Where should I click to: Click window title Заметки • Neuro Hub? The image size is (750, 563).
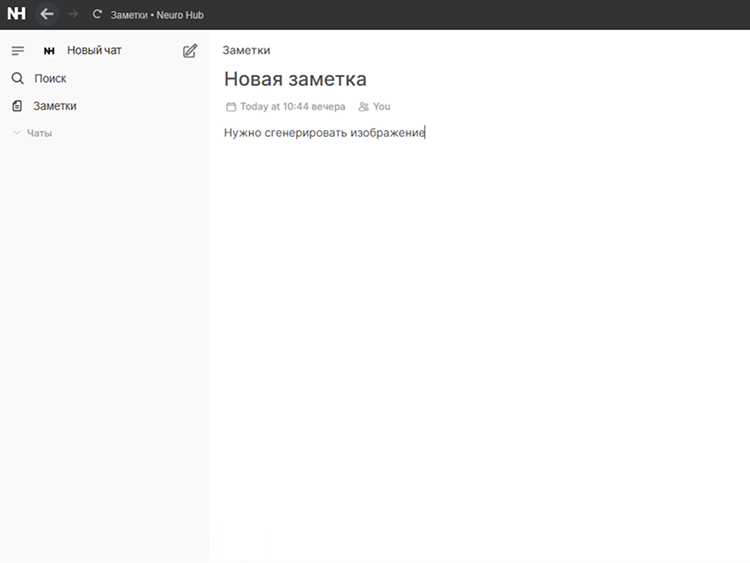157,15
